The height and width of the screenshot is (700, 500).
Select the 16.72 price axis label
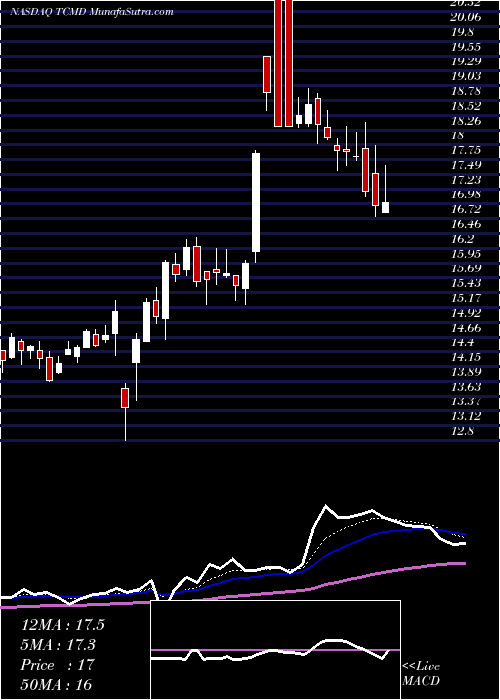(x=465, y=209)
